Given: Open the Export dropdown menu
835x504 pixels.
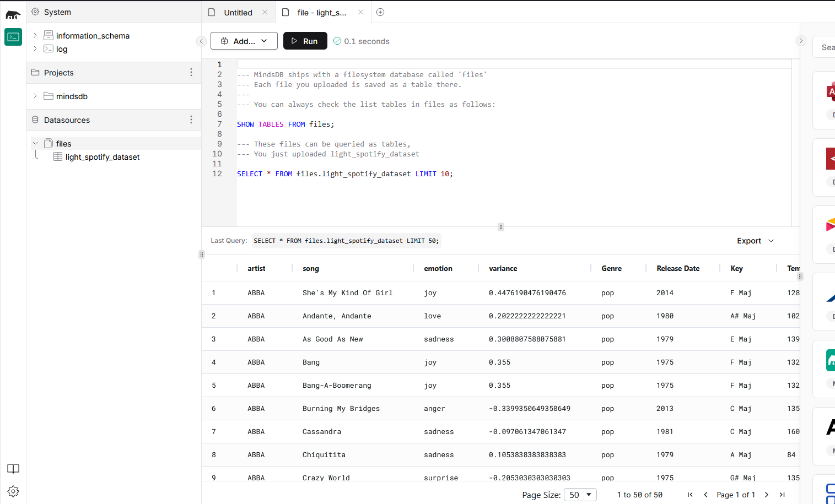Looking at the screenshot, I should 755,241.
